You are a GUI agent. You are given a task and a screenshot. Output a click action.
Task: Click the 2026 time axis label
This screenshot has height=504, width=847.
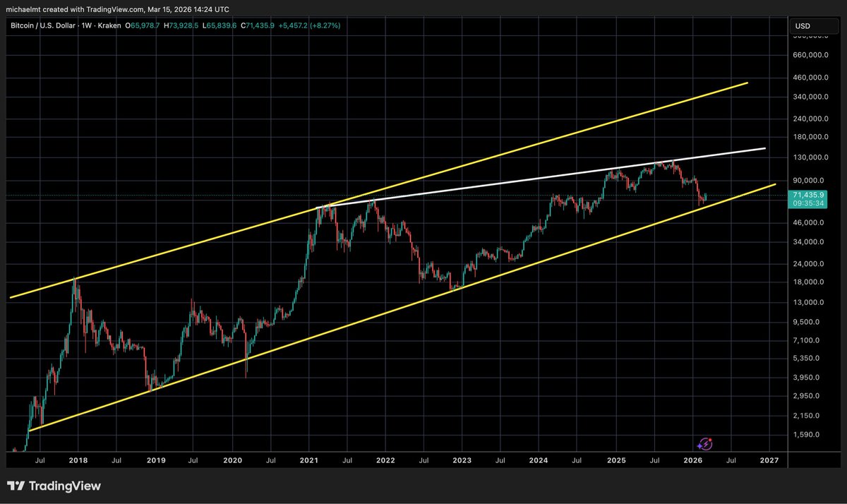tap(692, 460)
